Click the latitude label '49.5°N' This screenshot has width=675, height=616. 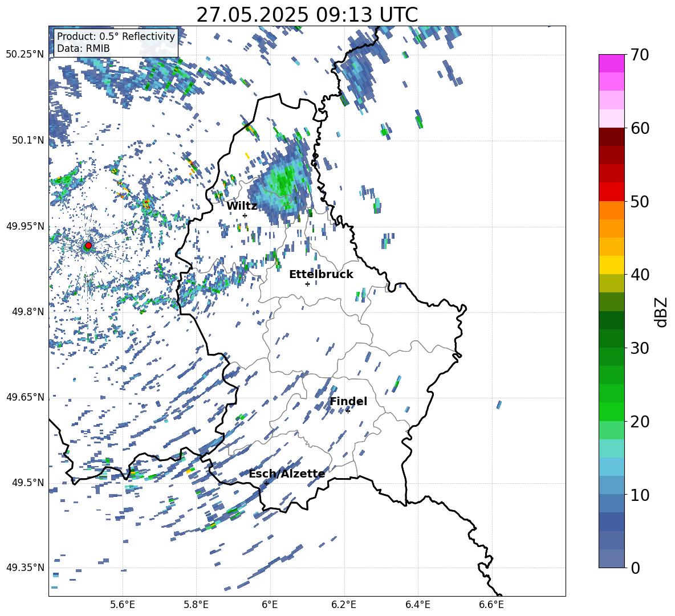click(27, 482)
